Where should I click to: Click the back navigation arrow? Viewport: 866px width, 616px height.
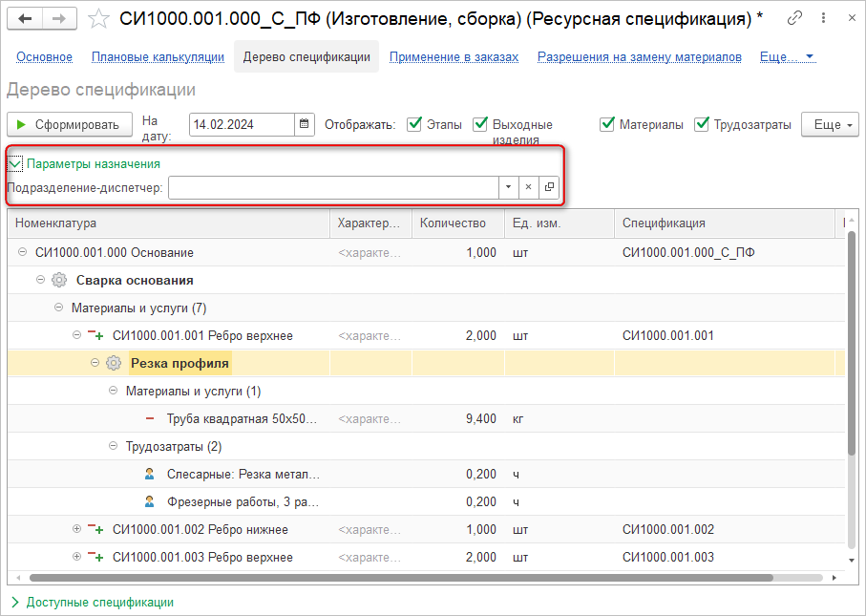coord(25,19)
